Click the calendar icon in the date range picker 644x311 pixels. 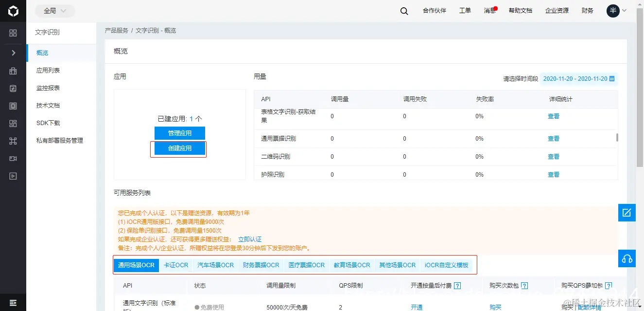point(611,78)
